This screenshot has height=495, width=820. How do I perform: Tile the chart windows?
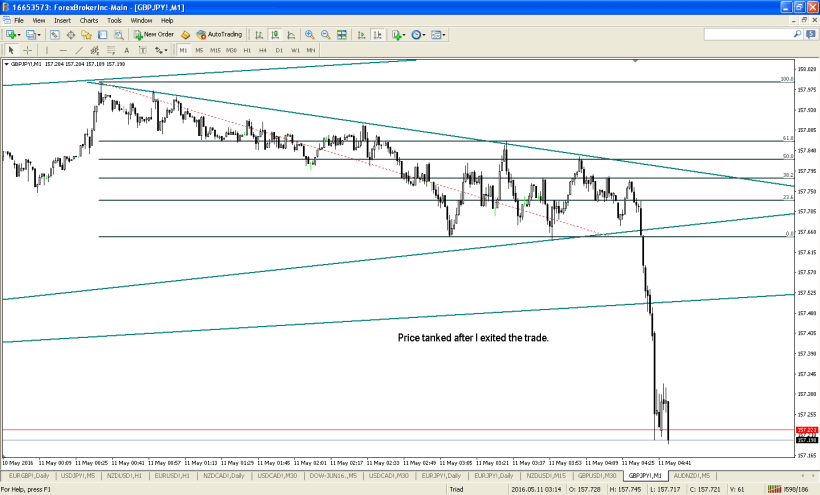341,34
